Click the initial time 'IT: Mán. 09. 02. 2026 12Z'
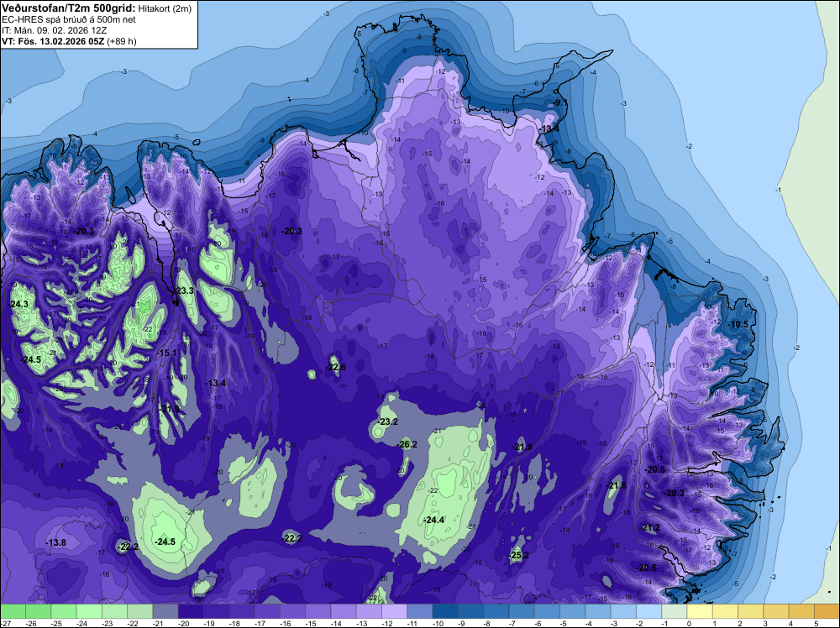 [x=54, y=30]
